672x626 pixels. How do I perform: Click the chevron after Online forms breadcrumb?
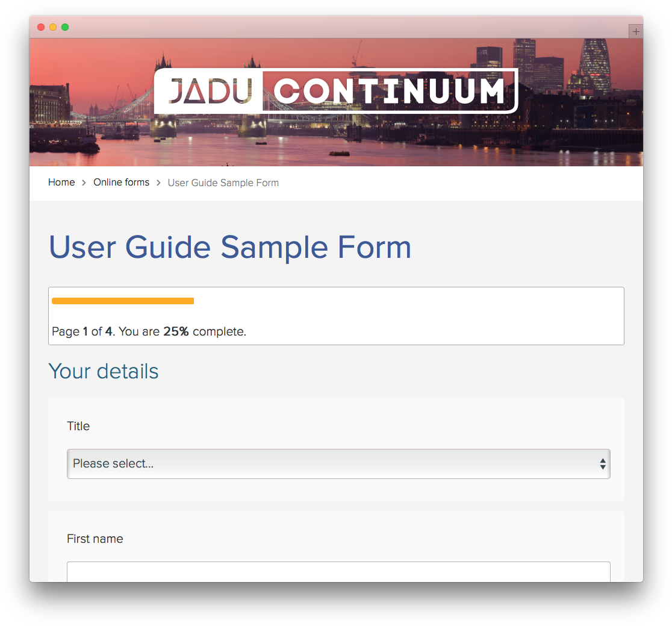158,182
